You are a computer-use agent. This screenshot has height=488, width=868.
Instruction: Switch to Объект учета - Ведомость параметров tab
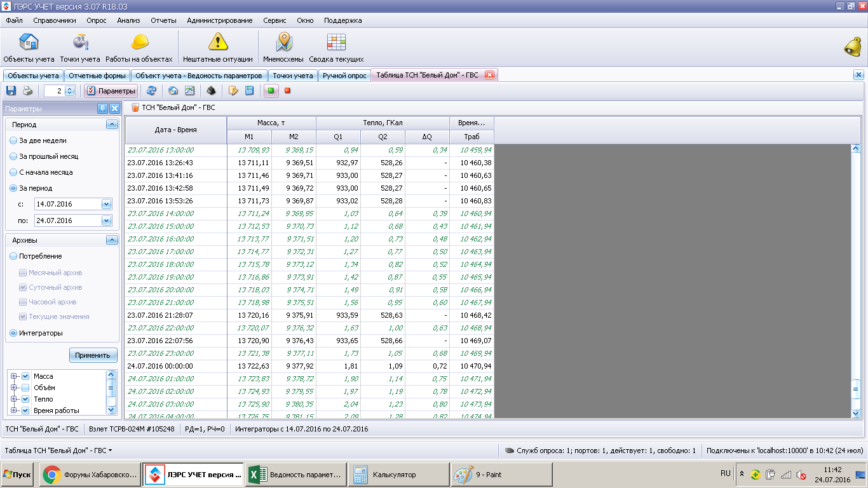pyautogui.click(x=199, y=76)
